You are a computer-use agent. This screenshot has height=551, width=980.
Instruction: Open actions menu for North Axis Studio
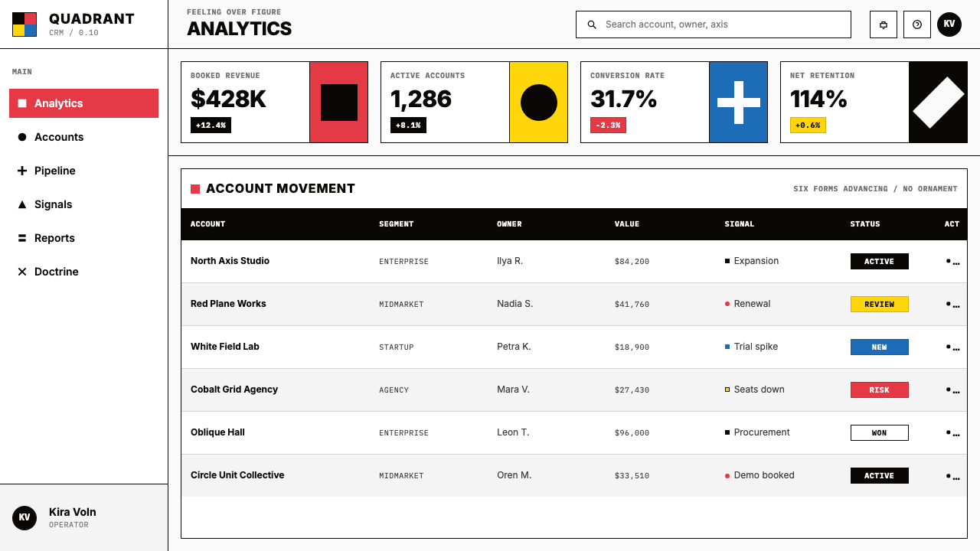pos(952,262)
